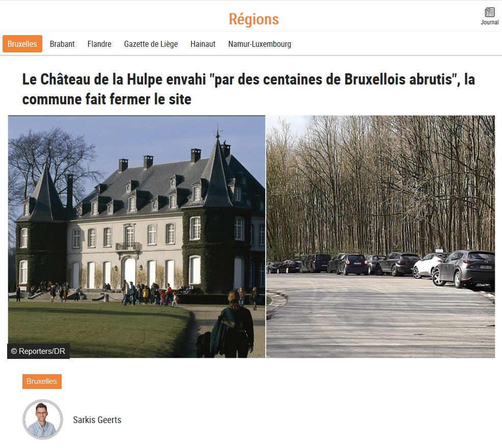Switch to the Brabant tab
Image resolution: width=502 pixels, height=448 pixels.
[x=62, y=44]
